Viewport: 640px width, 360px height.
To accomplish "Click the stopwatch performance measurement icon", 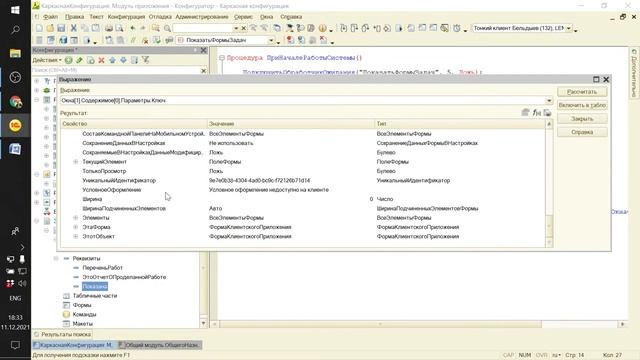I will 457,28.
